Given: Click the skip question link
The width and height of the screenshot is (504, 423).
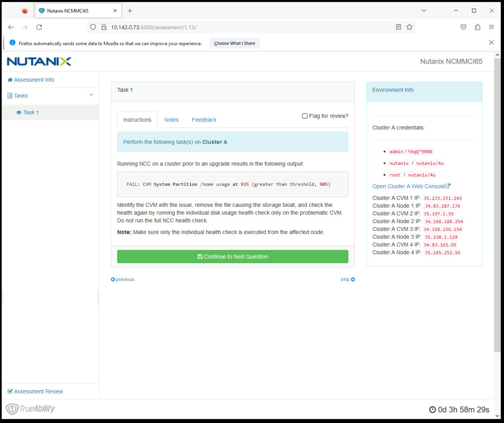Looking at the screenshot, I should click(348, 279).
